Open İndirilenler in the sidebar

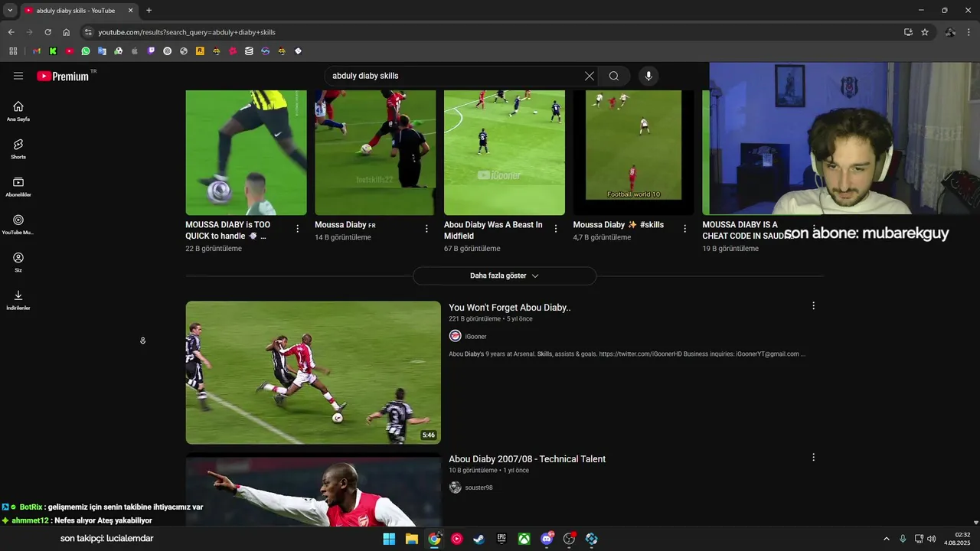click(x=18, y=300)
